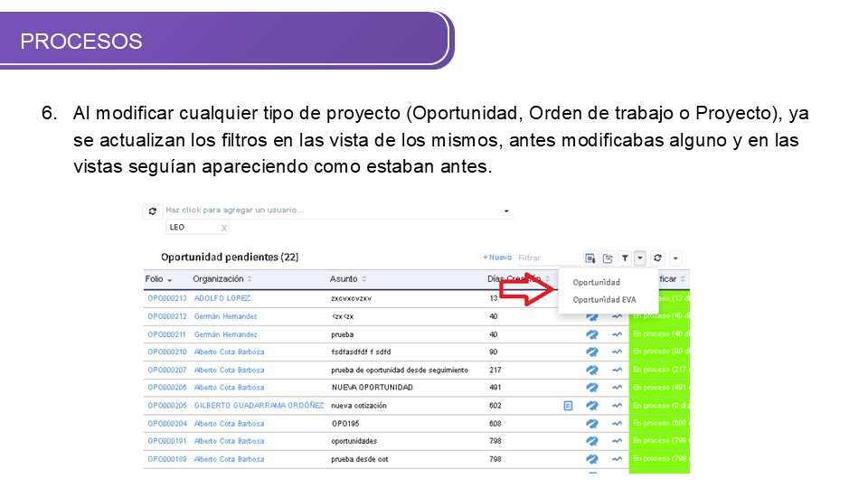The height and width of the screenshot is (488, 868).
Task: Open organization GILBERTO GUADARRAMA ORDÓÑEZ
Action: (259, 406)
